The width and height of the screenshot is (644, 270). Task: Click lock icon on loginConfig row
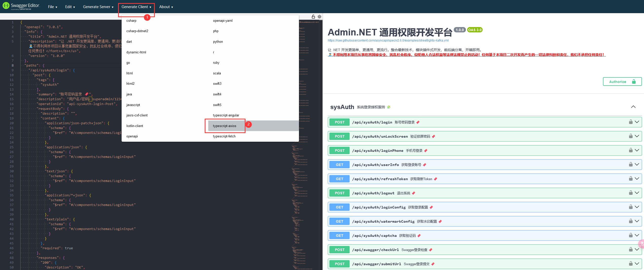631,207
